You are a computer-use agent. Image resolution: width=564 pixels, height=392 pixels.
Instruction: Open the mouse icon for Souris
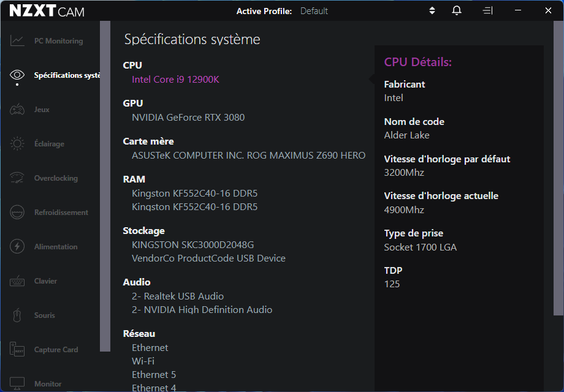(17, 315)
